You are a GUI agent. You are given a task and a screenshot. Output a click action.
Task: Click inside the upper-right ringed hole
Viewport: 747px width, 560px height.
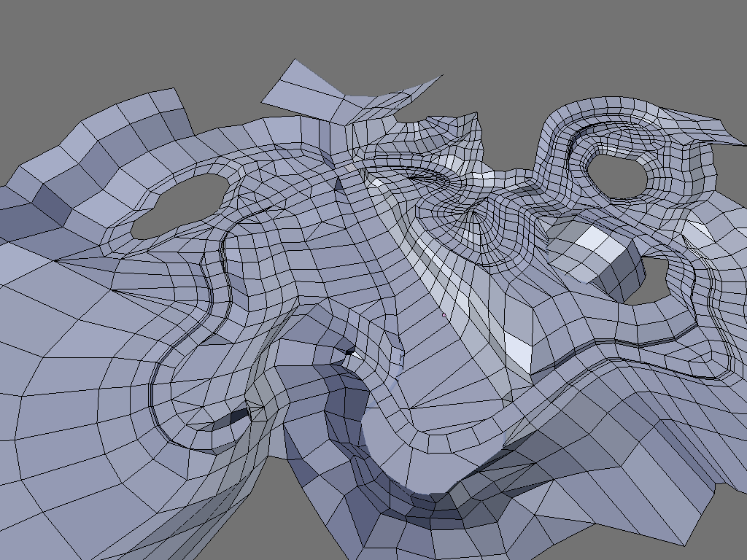point(616,176)
